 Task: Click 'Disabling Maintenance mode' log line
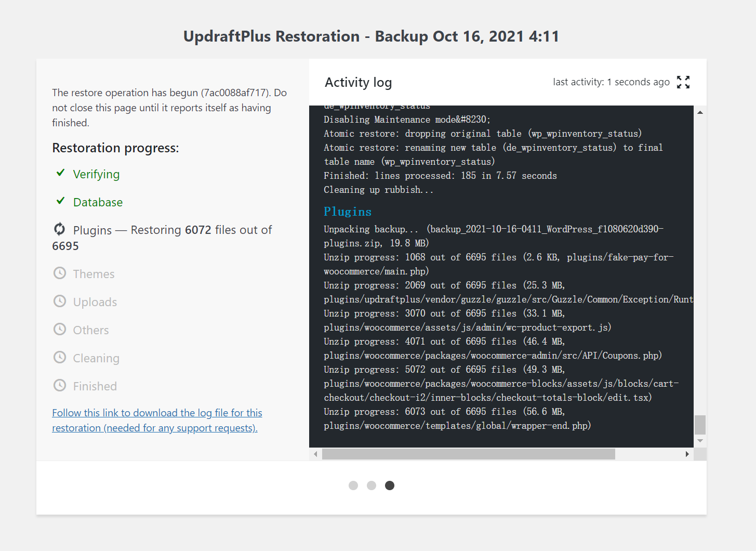point(407,120)
